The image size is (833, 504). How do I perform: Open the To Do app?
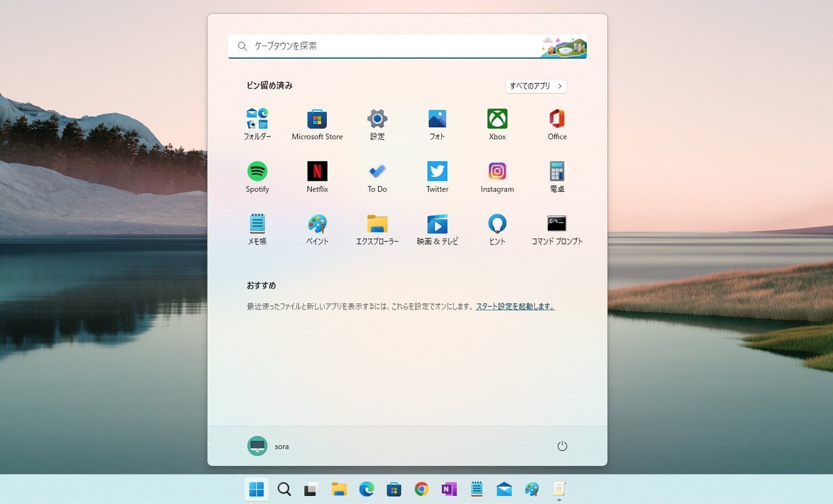(377, 177)
